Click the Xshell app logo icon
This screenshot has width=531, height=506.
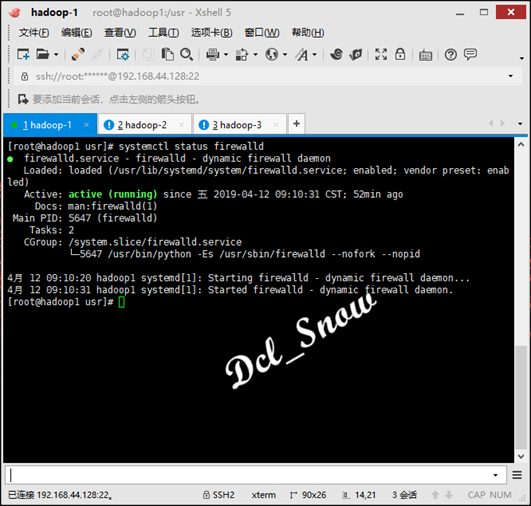point(15,13)
